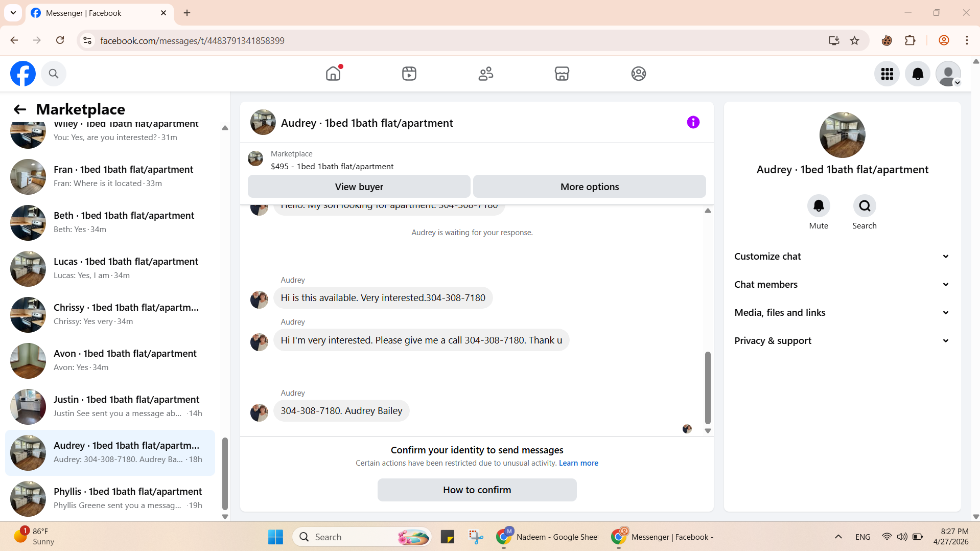Select Audrey conversation in chat list
This screenshot has width=980, height=551.
(x=110, y=452)
